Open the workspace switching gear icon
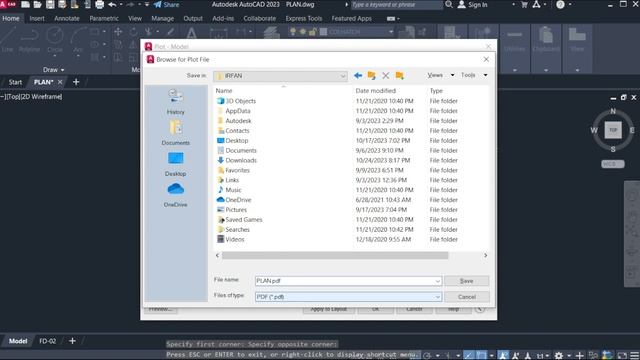The height and width of the screenshot is (360, 640). (x=559, y=356)
